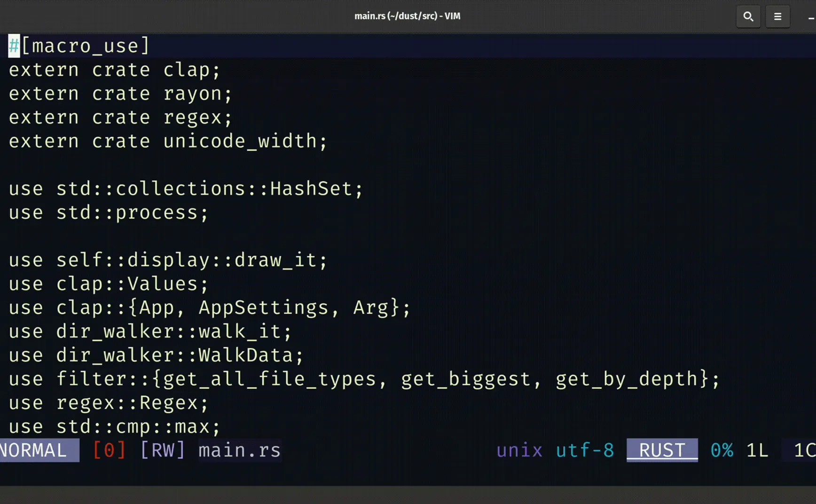Click the line 'extern crate regex;'
Image resolution: width=816 pixels, height=504 pixels.
tap(120, 118)
